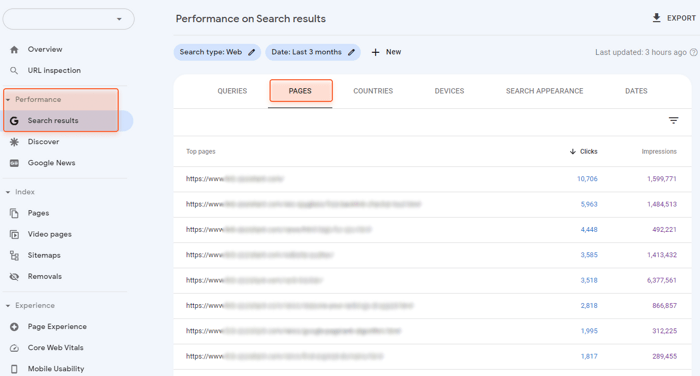
Task: Open Video pages report
Action: [50, 234]
